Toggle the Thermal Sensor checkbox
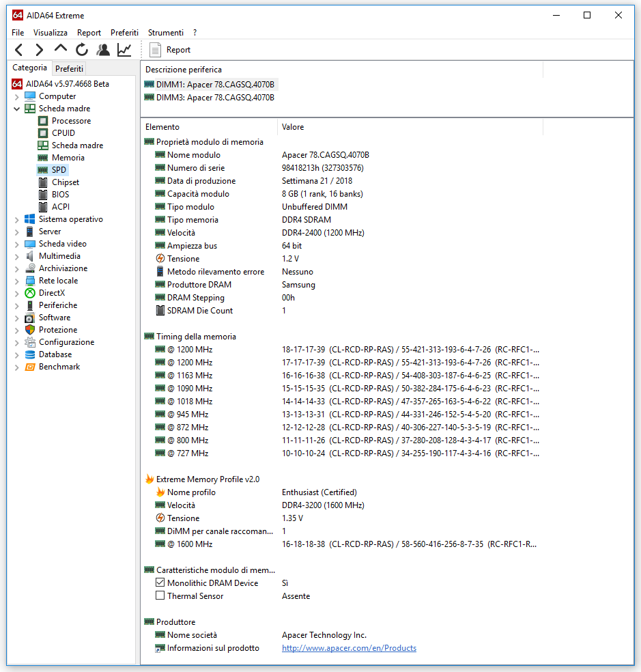641x672 pixels. coord(160,596)
